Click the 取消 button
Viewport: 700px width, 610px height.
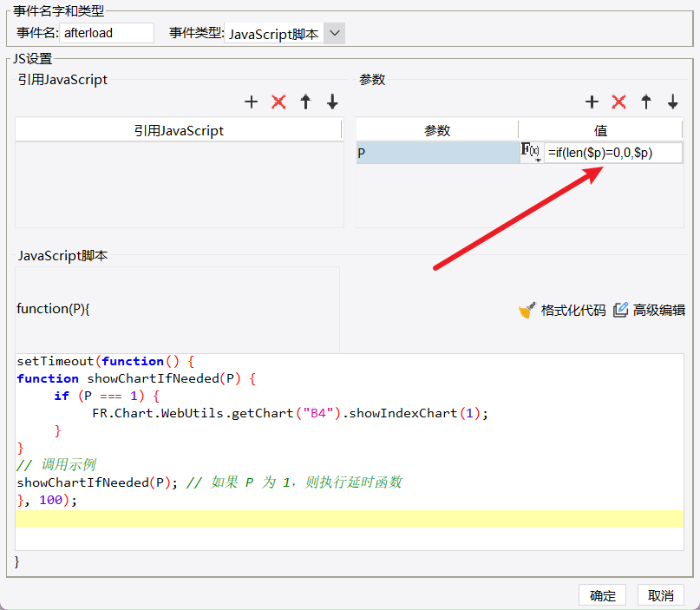(x=661, y=595)
